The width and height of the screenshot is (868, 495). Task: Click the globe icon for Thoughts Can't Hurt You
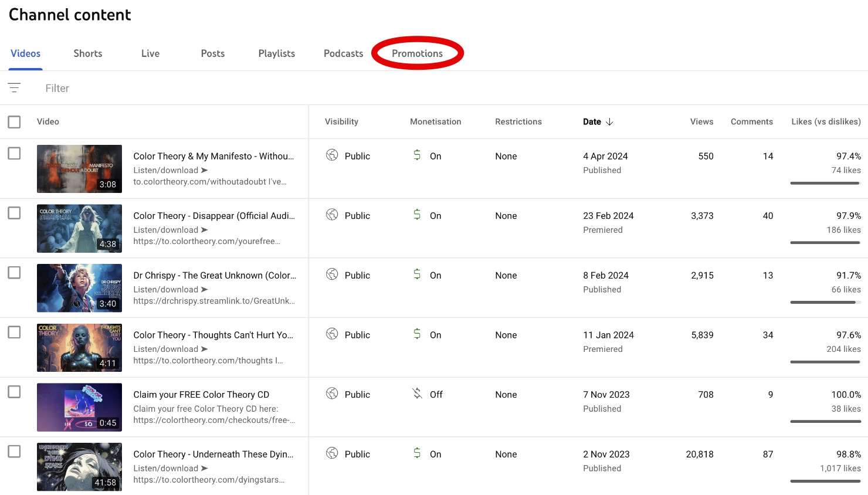pyautogui.click(x=332, y=334)
